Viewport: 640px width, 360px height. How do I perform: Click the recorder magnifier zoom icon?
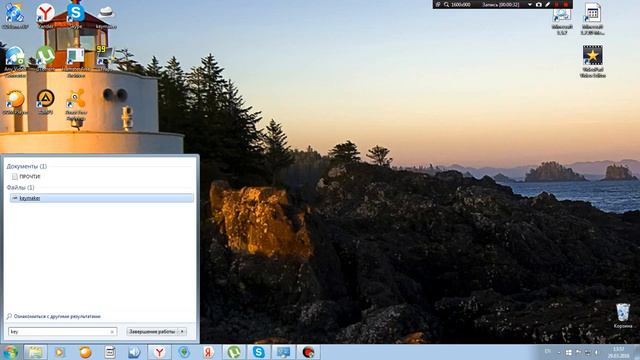[447, 4]
